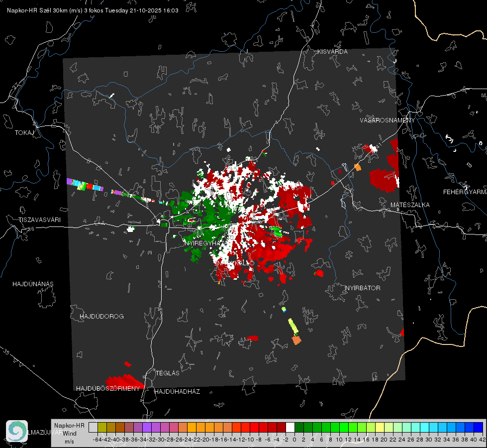
Task: Click the VÁSÁROSNAMÉNY city label
Action: (x=388, y=120)
